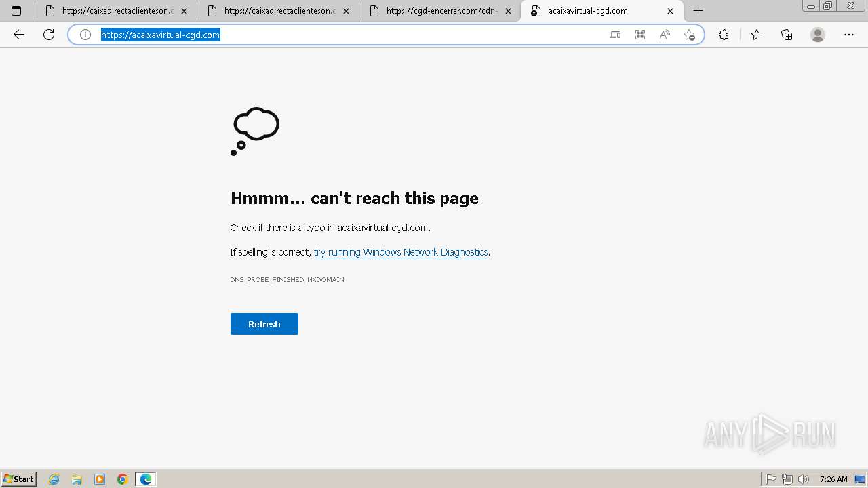Select DNS_PROBE_FINISHED_NXDOMAIN error code text
The image size is (868, 488).
tap(287, 279)
